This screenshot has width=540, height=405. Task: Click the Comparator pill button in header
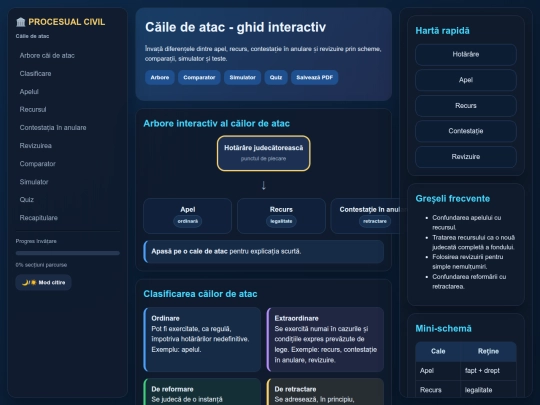click(199, 77)
